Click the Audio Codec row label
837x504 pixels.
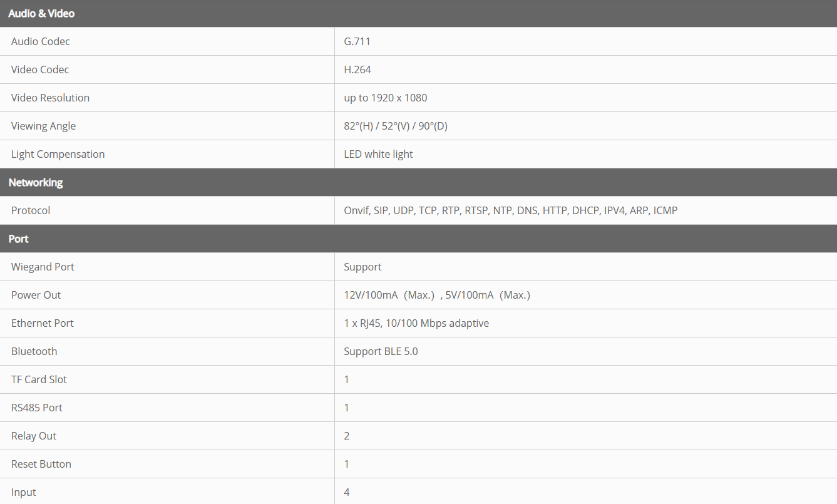coord(41,41)
